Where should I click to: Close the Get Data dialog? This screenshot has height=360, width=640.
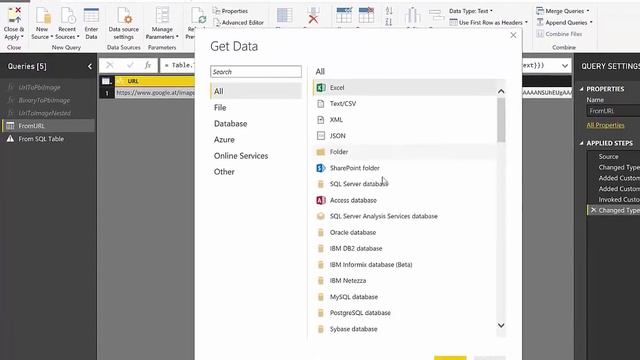pos(513,36)
